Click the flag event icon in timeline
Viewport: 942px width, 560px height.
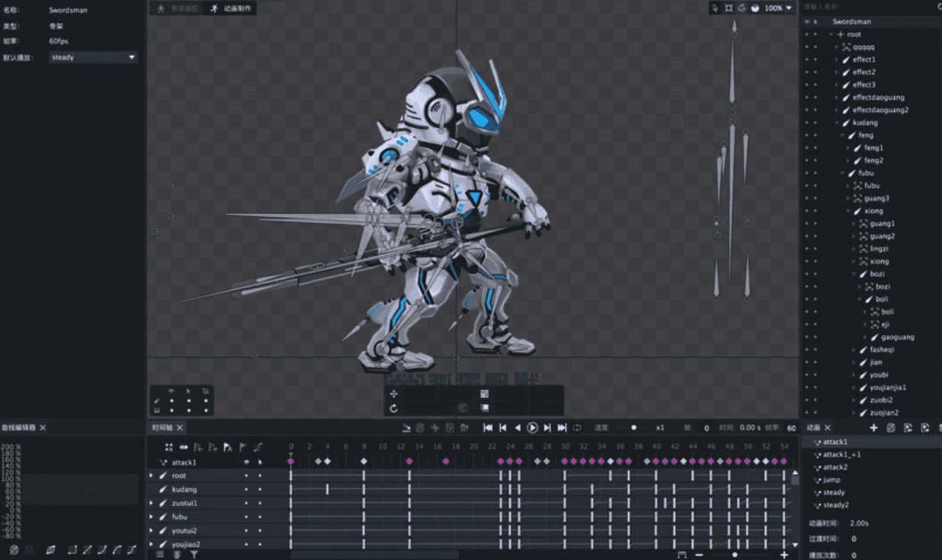[x=243, y=447]
